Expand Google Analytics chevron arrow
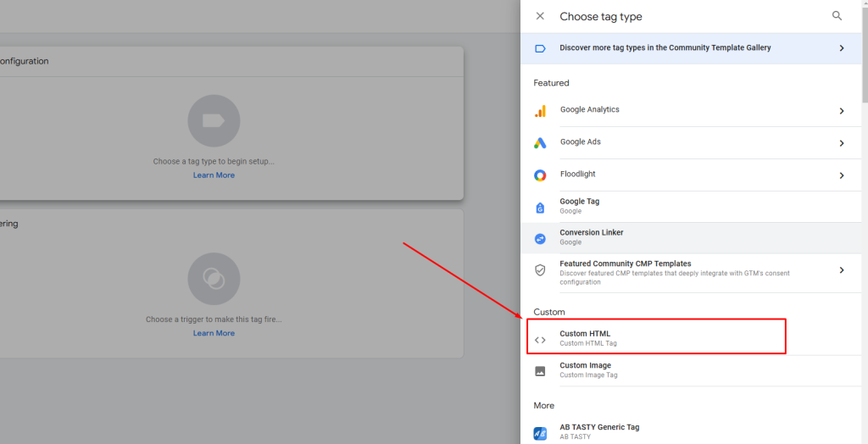 pyautogui.click(x=842, y=111)
